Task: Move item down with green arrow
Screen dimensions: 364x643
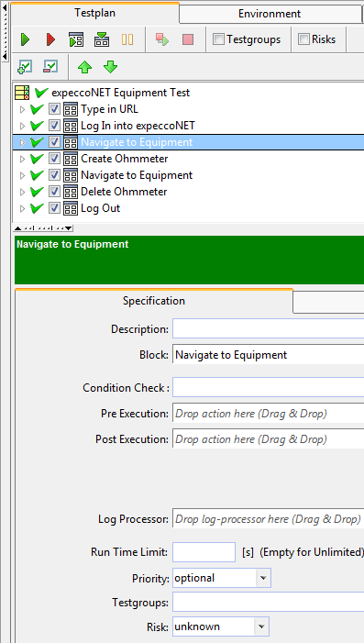Action: pos(110,66)
